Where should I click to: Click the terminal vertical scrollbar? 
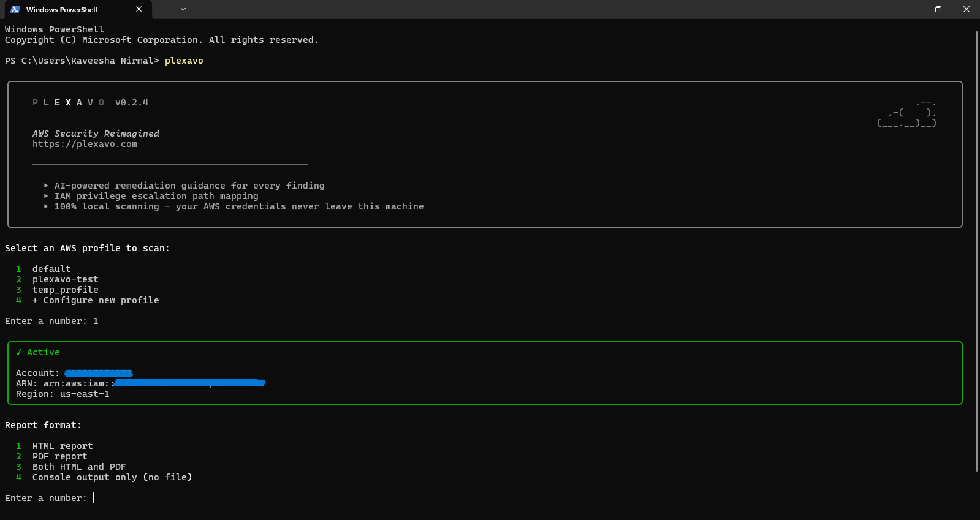[976, 251]
